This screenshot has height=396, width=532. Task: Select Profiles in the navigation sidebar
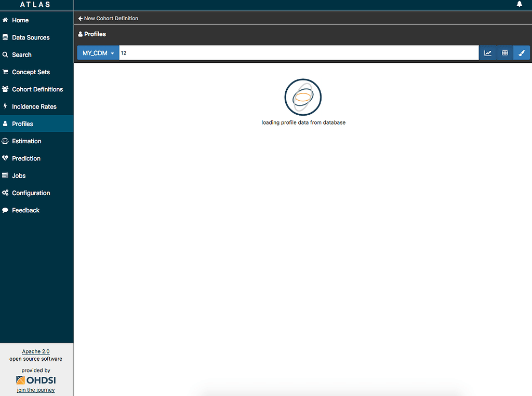point(23,124)
